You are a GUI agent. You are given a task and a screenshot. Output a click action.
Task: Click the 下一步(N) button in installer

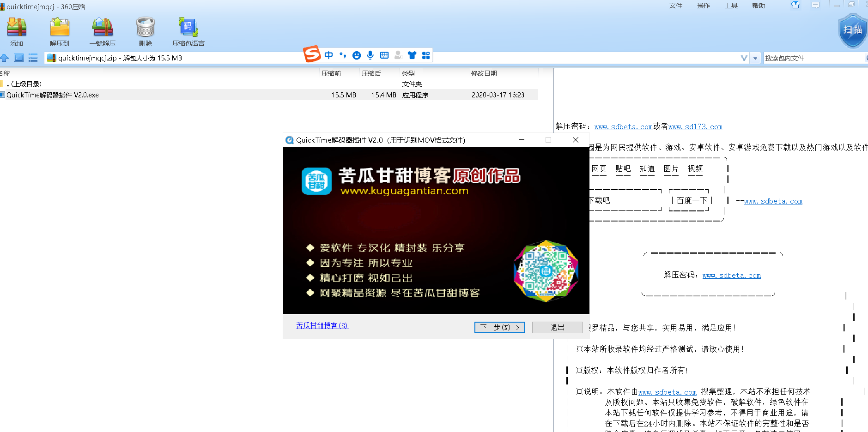pyautogui.click(x=500, y=327)
